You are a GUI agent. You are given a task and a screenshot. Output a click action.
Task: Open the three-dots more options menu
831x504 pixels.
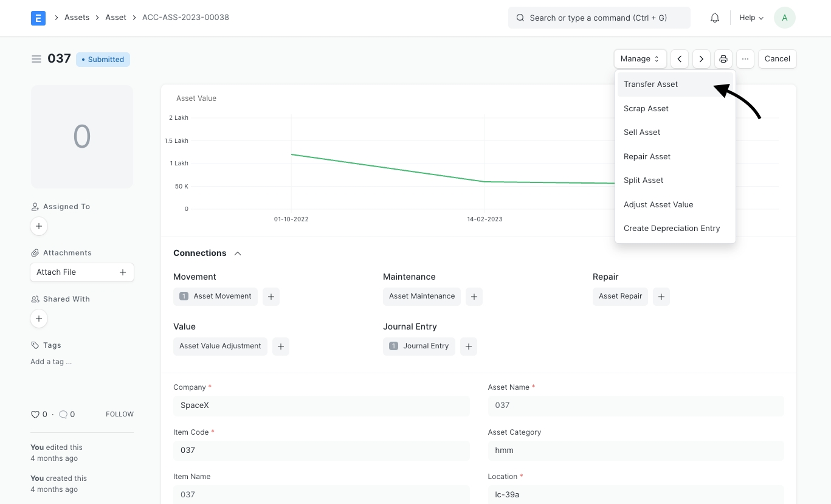click(x=745, y=59)
